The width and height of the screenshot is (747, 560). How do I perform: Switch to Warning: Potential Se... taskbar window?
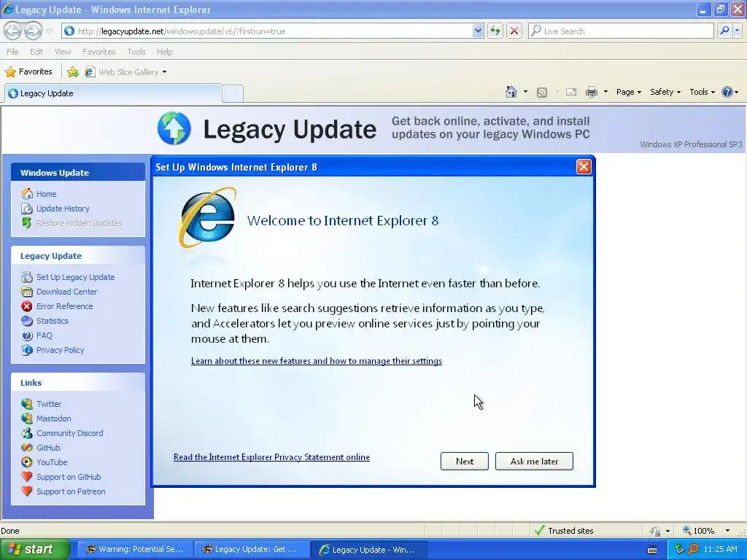point(134,550)
